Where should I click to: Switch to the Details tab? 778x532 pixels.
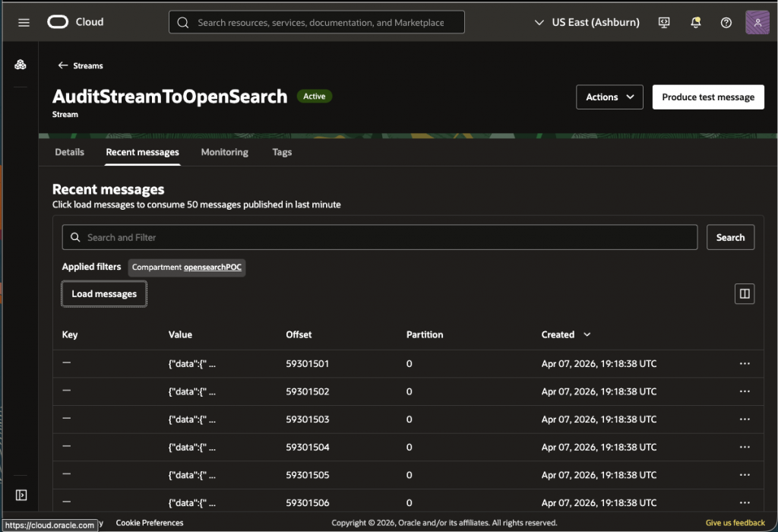(x=70, y=152)
